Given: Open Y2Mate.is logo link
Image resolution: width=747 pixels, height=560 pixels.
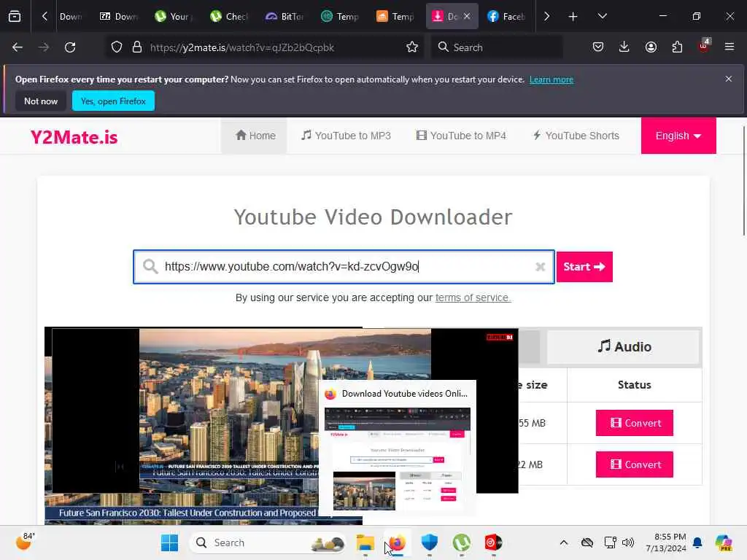Looking at the screenshot, I should tap(74, 137).
